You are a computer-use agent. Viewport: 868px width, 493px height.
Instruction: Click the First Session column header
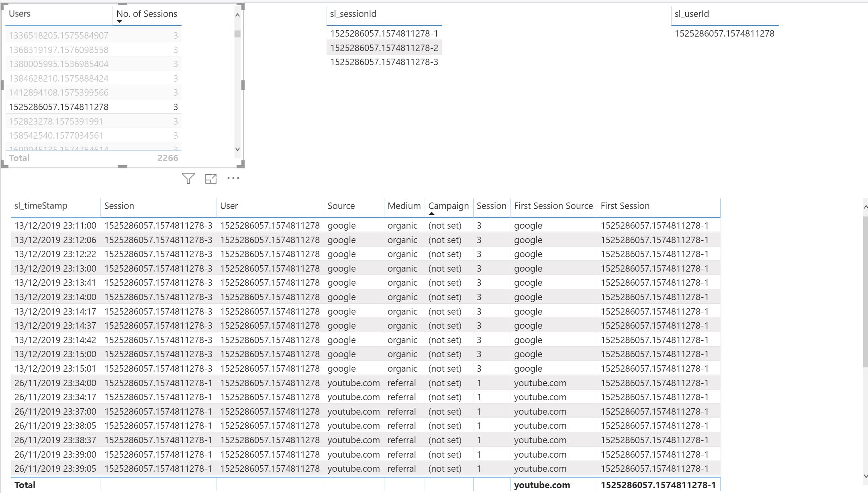(625, 206)
